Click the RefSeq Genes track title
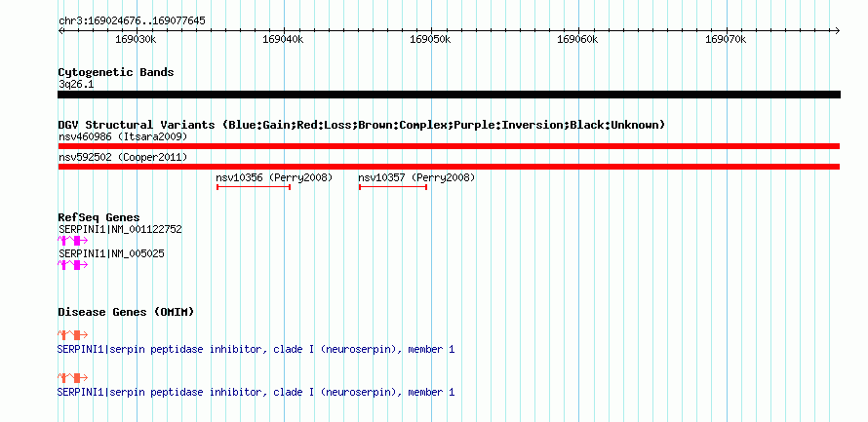The height and width of the screenshot is (422, 868). point(99,218)
